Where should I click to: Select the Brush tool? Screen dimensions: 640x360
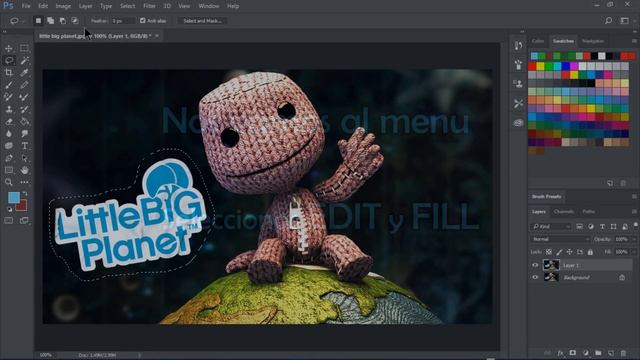[9, 85]
